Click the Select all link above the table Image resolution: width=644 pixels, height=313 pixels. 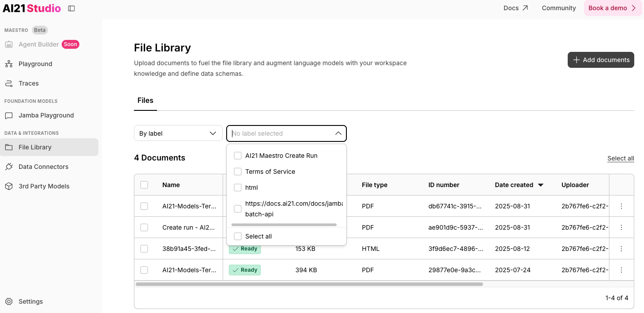coord(620,158)
